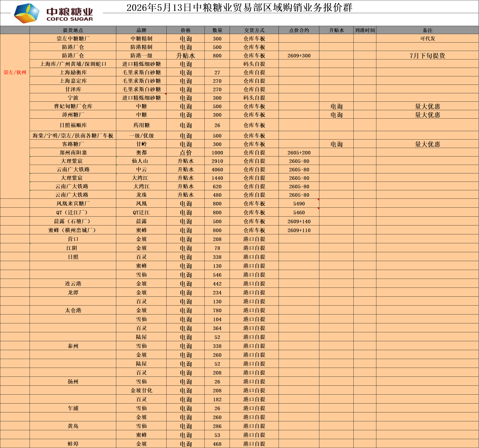Click the 日照福顺库 cell
The height and width of the screenshot is (448, 479).
tap(73, 125)
